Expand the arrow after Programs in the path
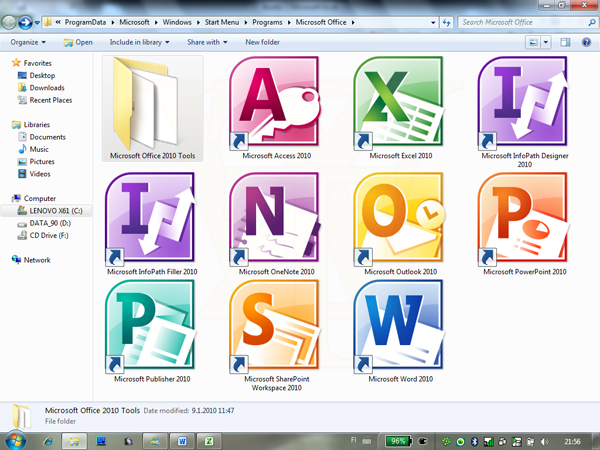Viewport: 600px width, 450px height. [289, 23]
